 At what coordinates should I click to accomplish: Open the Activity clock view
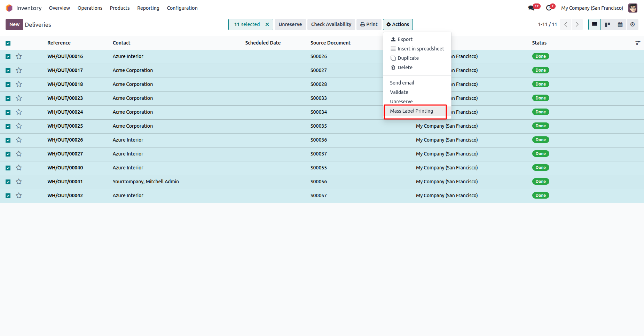point(633,24)
